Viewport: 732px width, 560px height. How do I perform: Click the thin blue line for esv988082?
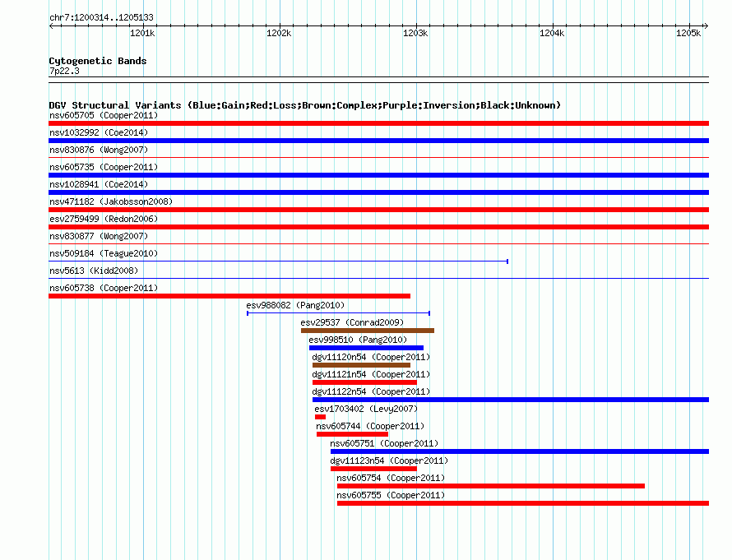coord(339,313)
